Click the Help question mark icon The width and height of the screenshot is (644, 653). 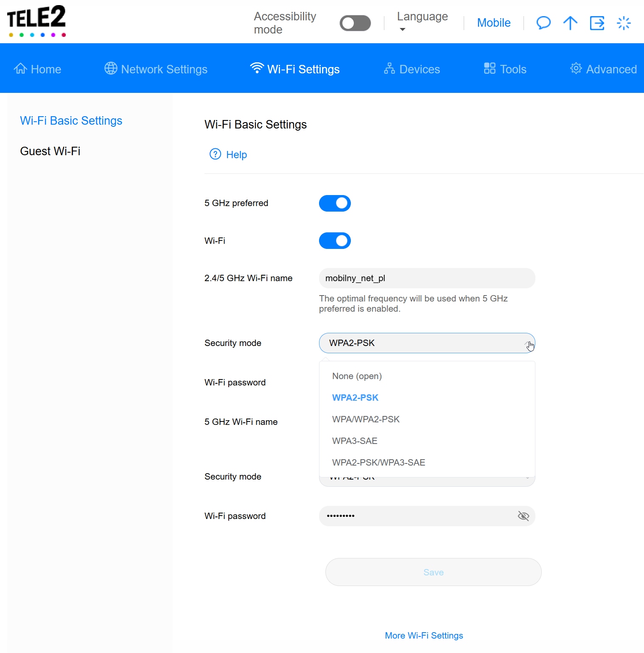pos(216,154)
